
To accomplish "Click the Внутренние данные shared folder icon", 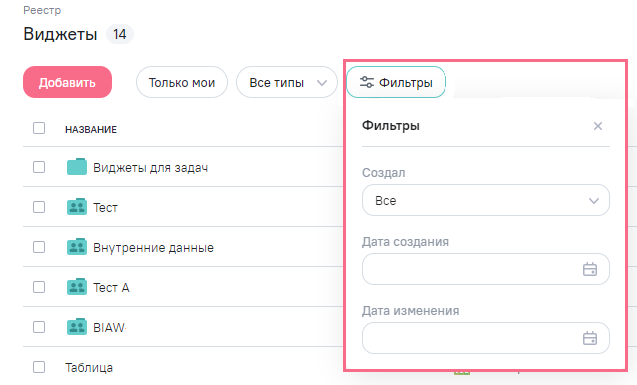I will pyautogui.click(x=77, y=247).
